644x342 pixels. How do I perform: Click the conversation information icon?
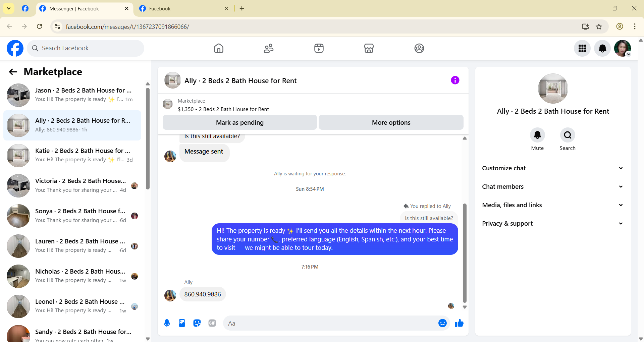coord(455,80)
